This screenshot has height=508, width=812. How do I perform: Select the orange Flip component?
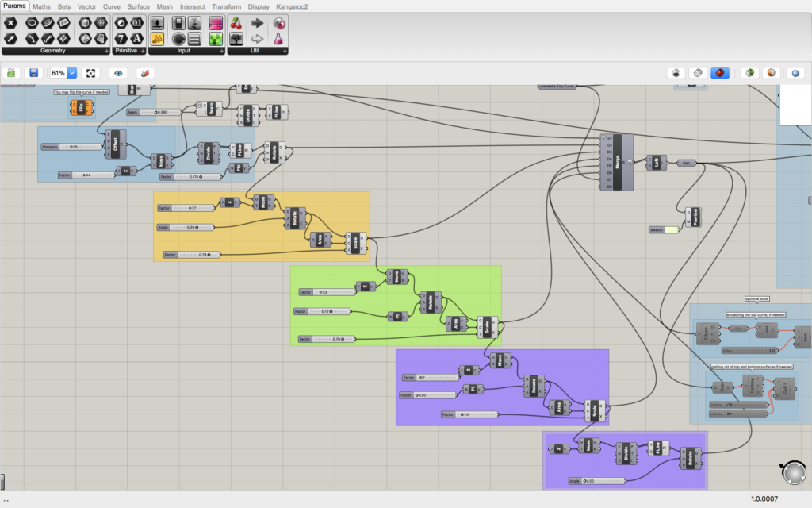coord(82,108)
